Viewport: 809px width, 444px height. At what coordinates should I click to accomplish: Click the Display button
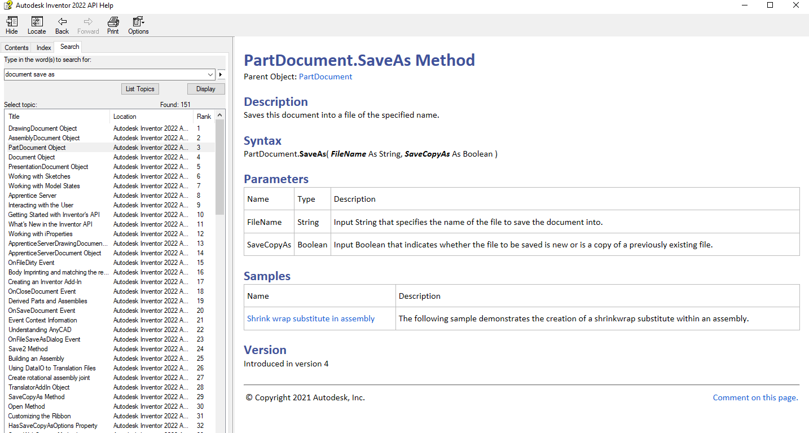[x=205, y=89]
